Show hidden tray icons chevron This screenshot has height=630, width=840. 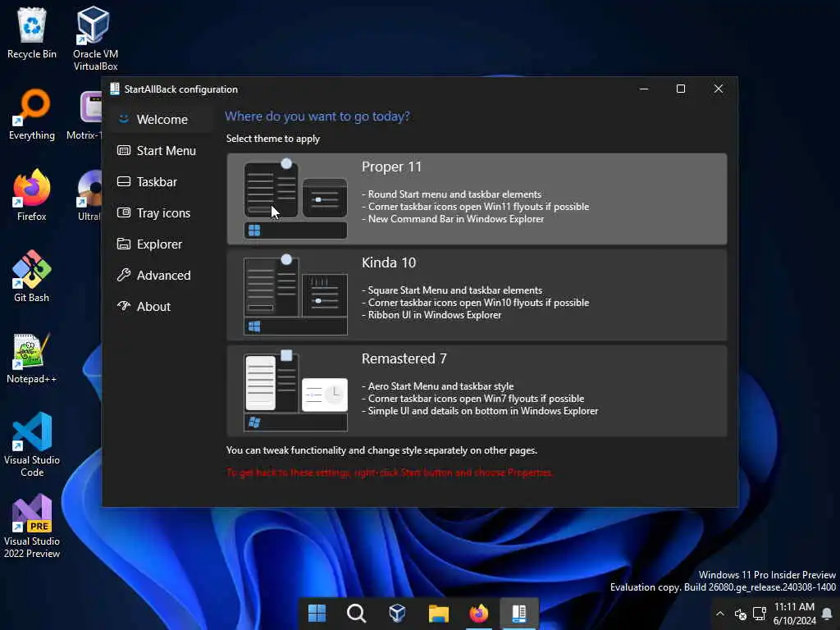click(720, 614)
